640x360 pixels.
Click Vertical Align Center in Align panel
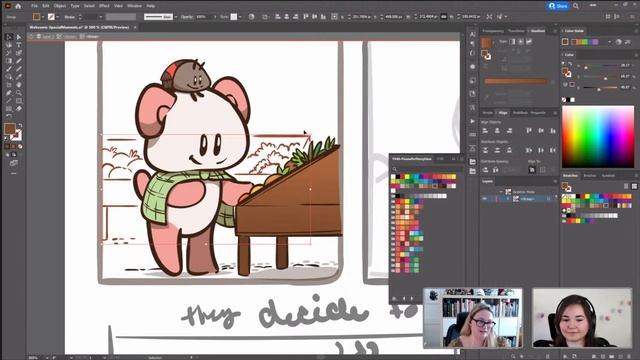click(x=541, y=131)
